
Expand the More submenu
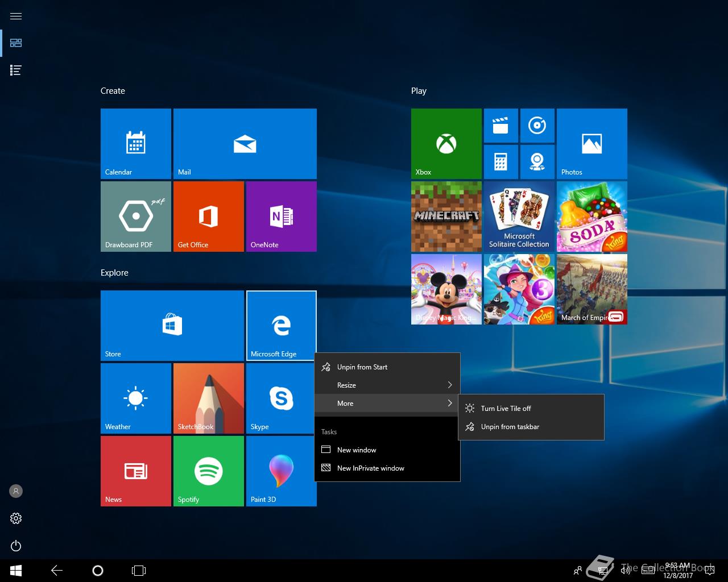(x=387, y=404)
